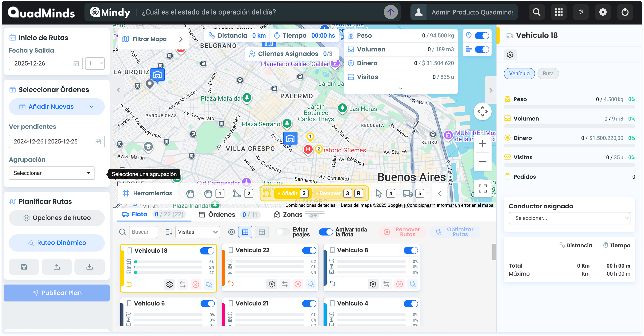Viewport: 644px width, 336px height.
Task: Click the Opciones de Ruteo button
Action: click(x=56, y=218)
